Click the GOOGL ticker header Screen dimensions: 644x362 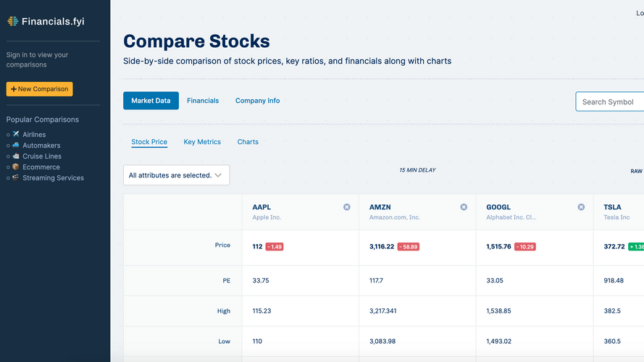click(x=498, y=207)
